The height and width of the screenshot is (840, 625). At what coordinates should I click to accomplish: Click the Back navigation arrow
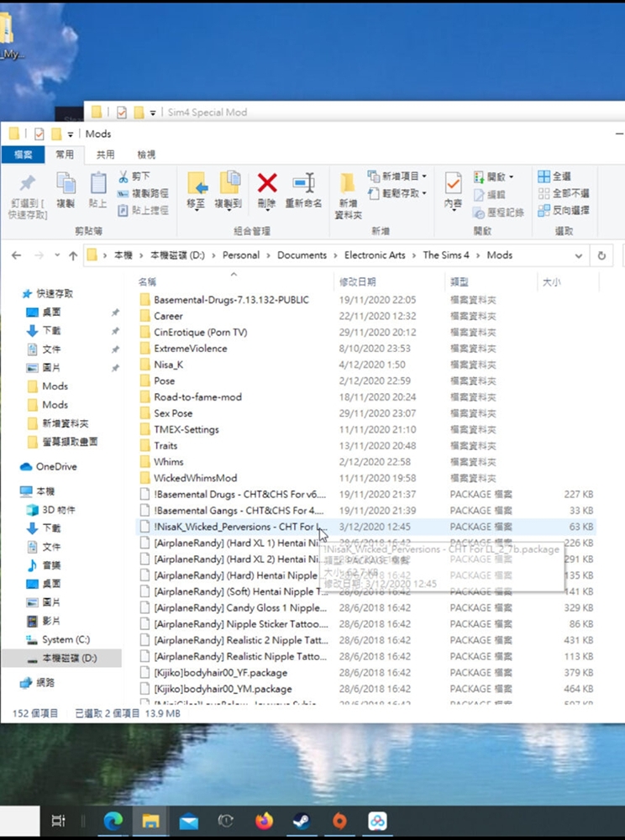click(x=17, y=255)
